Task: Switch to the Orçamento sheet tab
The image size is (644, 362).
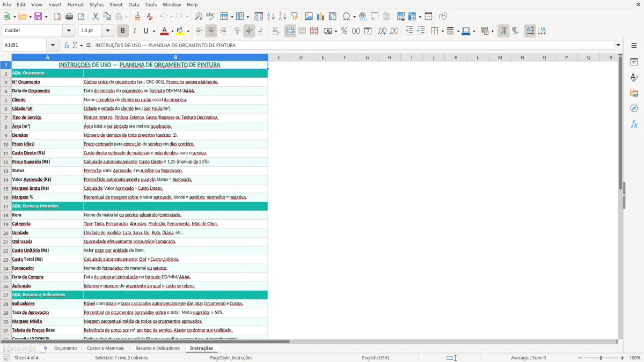Action: pos(65,348)
